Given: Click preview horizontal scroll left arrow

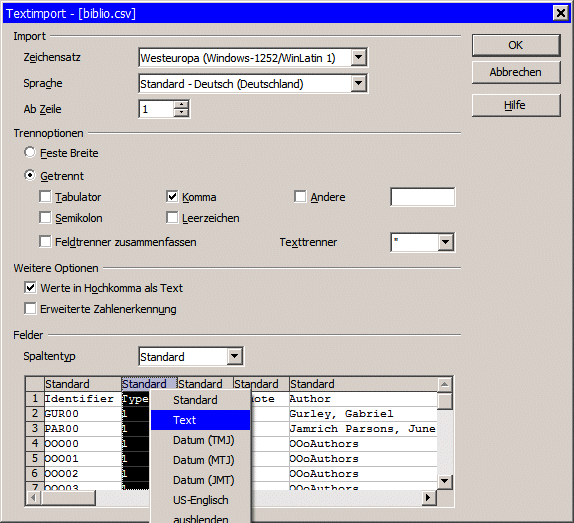Looking at the screenshot, I should (x=34, y=497).
